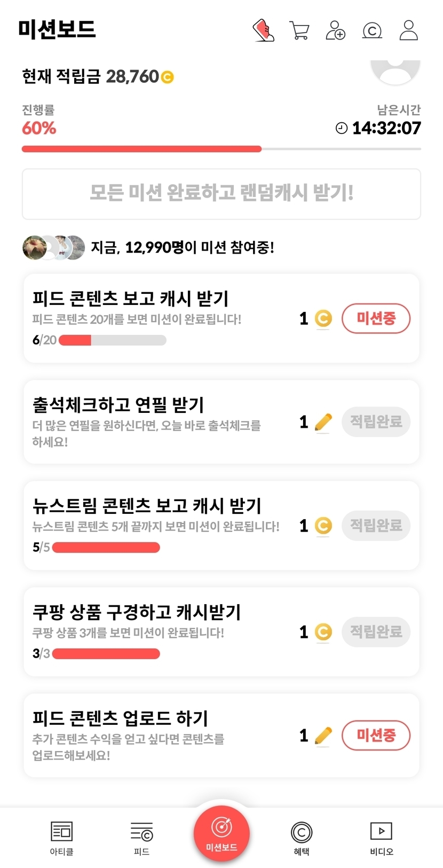This screenshot has height=868, width=443.
Task: Open the shopping cart
Action: 299,30
